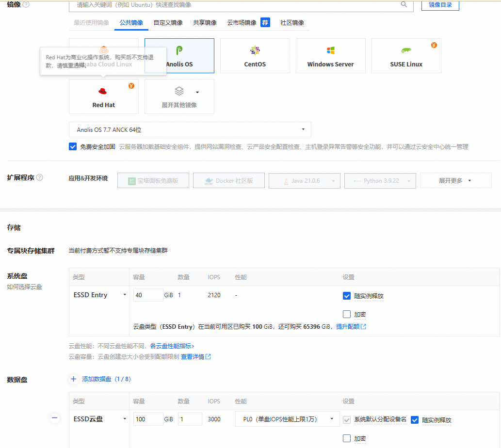Click external link icon beside 查看详情
Image resolution: width=501 pixels, height=448 pixels.
point(208,357)
